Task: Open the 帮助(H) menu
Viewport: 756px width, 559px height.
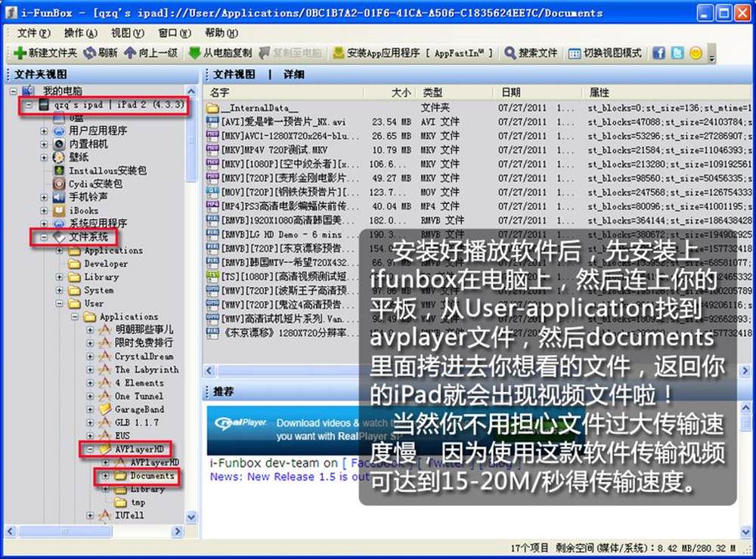Action: (222, 32)
